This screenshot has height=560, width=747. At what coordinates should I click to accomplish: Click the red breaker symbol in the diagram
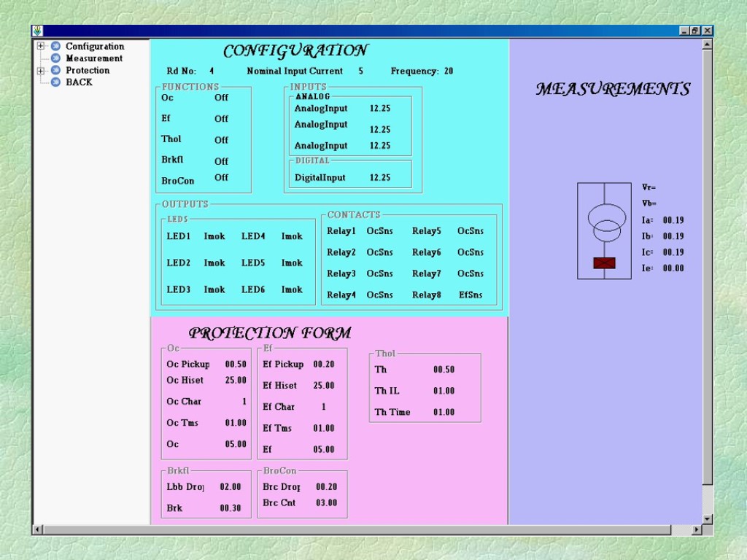[604, 262]
